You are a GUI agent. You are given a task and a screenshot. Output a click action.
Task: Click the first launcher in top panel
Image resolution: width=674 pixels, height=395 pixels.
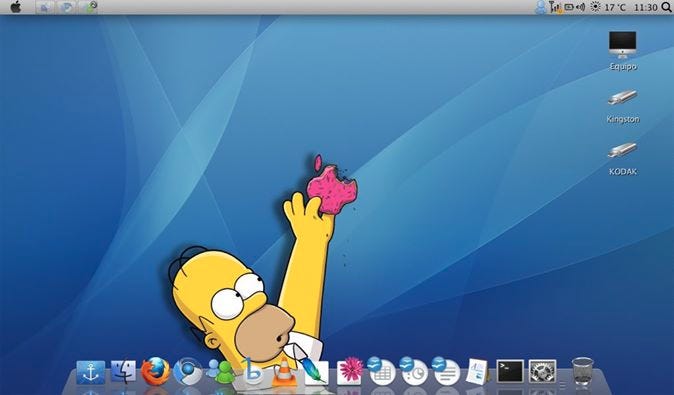coord(45,7)
